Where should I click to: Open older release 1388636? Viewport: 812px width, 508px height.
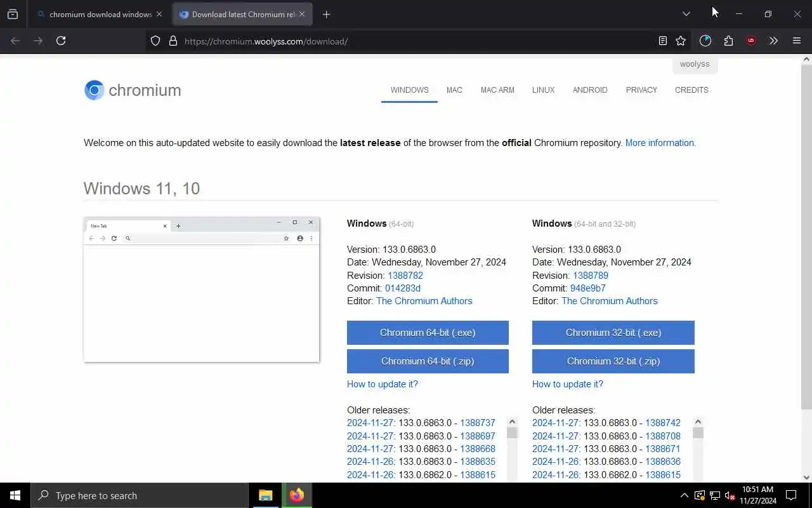[x=663, y=462]
